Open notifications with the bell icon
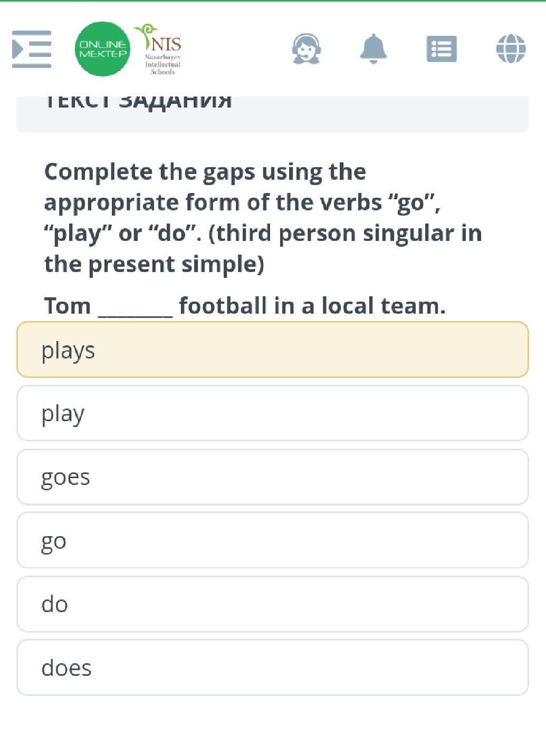 click(373, 49)
